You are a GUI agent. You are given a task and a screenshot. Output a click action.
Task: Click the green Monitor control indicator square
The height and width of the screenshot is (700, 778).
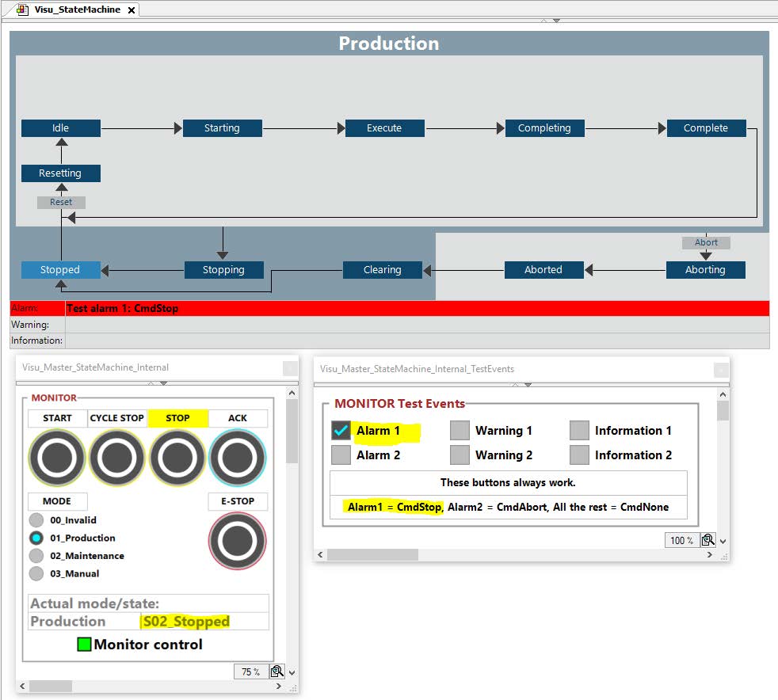pos(84,645)
